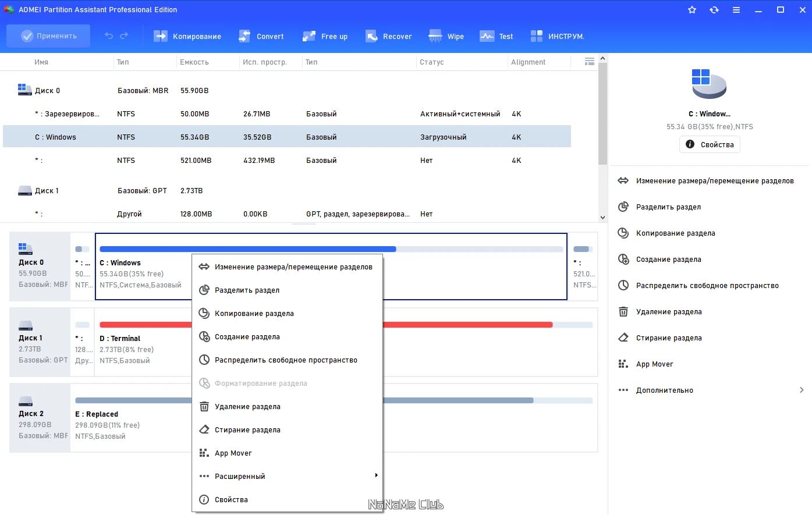Click the Статус column header

pyautogui.click(x=431, y=62)
